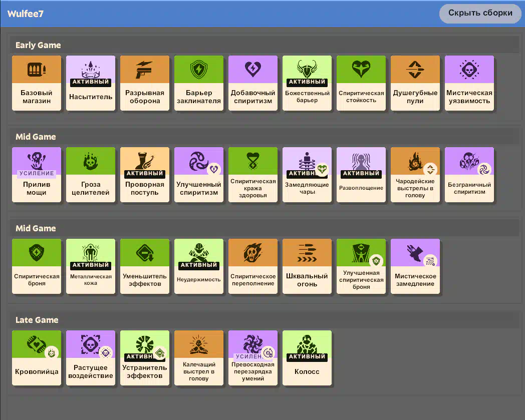
Task: Click the Развоплощение active item
Action: tap(361, 174)
